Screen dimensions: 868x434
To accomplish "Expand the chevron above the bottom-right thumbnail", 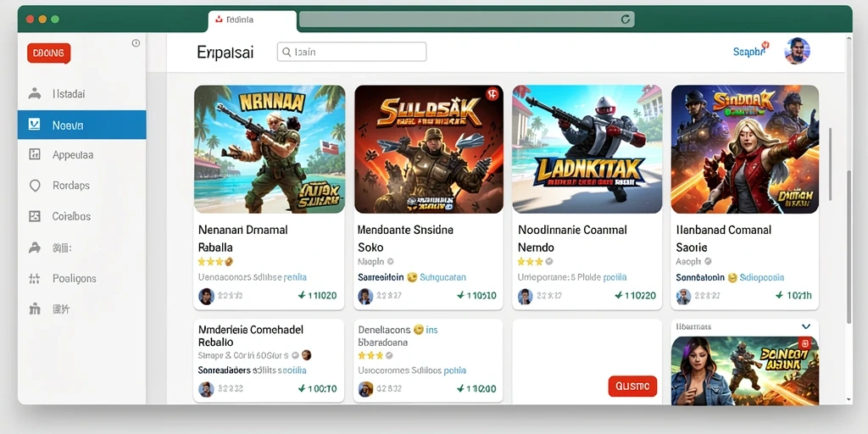I will coord(806,326).
